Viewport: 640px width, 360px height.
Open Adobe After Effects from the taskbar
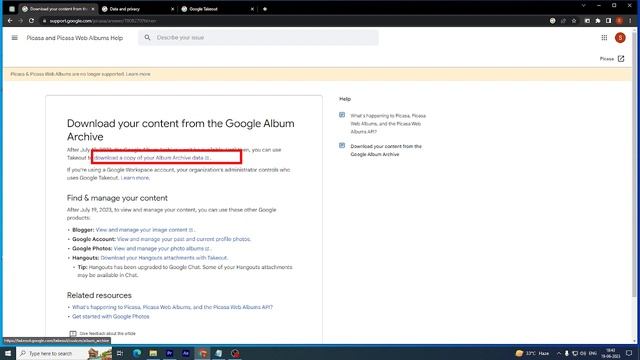186,353
